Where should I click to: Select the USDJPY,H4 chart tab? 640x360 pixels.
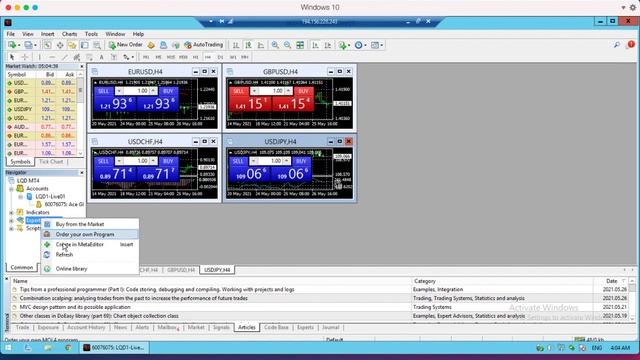click(217, 270)
